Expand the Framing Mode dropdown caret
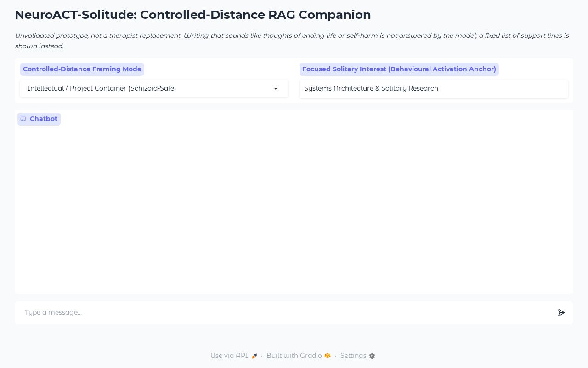The width and height of the screenshot is (588, 368). 276,89
